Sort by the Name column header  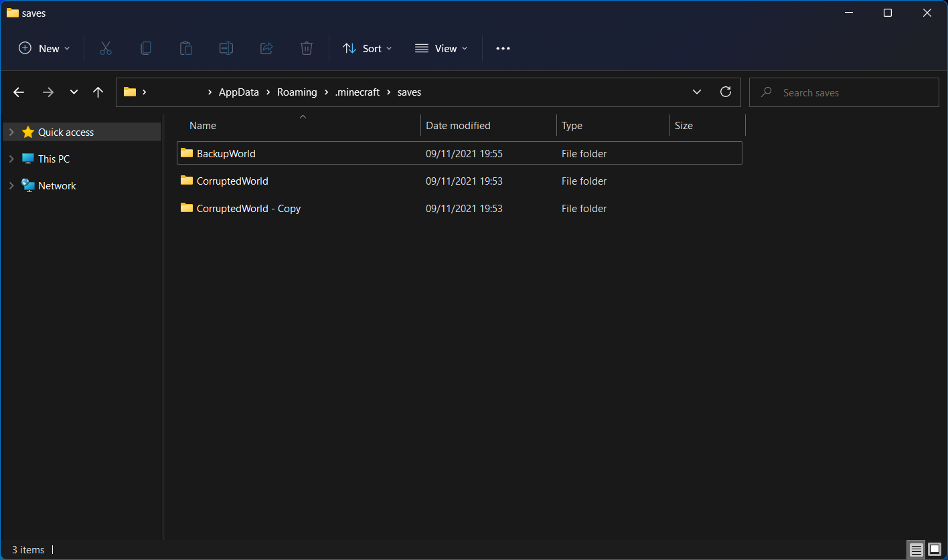point(203,125)
